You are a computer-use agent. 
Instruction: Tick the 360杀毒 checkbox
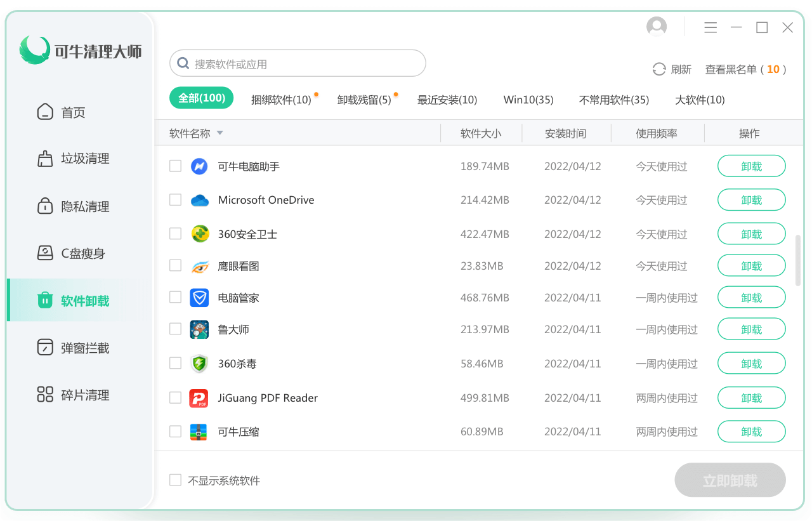tap(175, 363)
